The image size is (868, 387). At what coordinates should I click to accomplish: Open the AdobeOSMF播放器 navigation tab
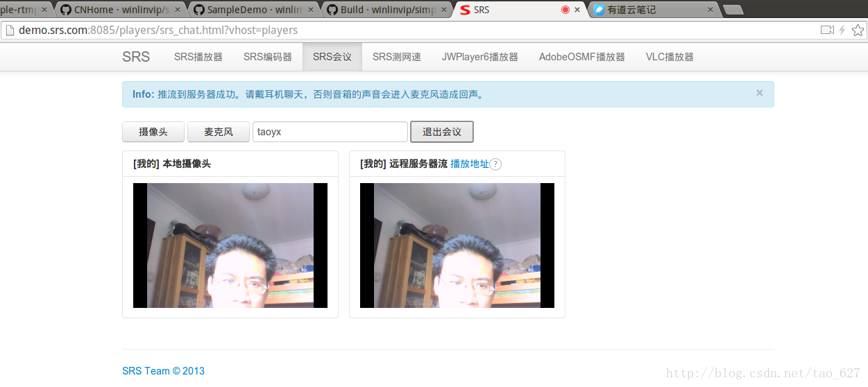click(582, 57)
